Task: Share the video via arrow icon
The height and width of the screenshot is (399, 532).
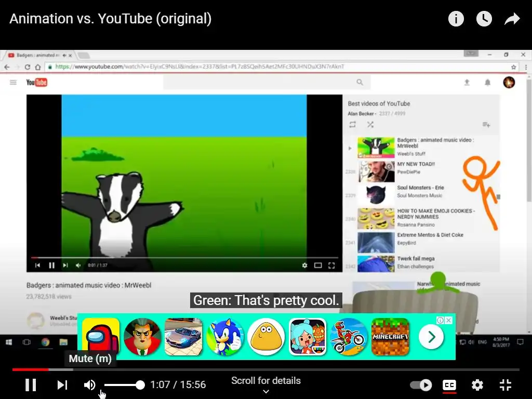Action: pos(512,19)
